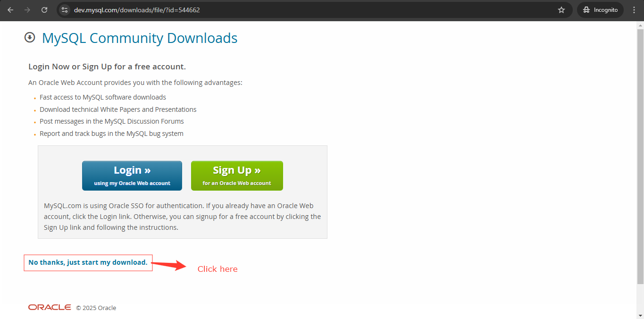Viewport: 644px width, 319px height.
Task: Click the blue Login button
Action: (132, 176)
